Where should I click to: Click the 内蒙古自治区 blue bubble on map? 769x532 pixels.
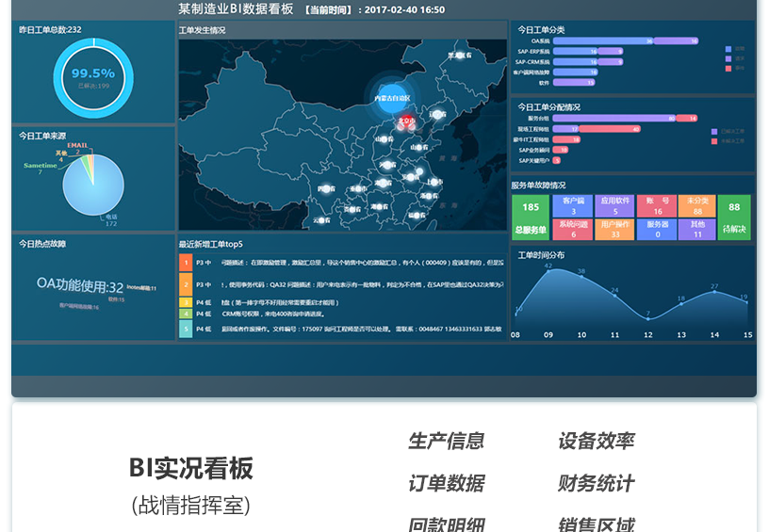(x=391, y=98)
